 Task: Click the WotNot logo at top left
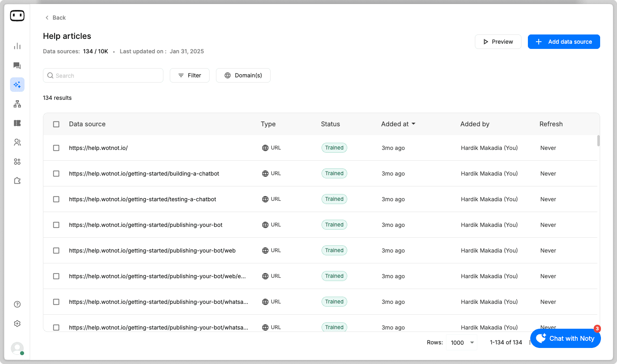[x=17, y=16]
